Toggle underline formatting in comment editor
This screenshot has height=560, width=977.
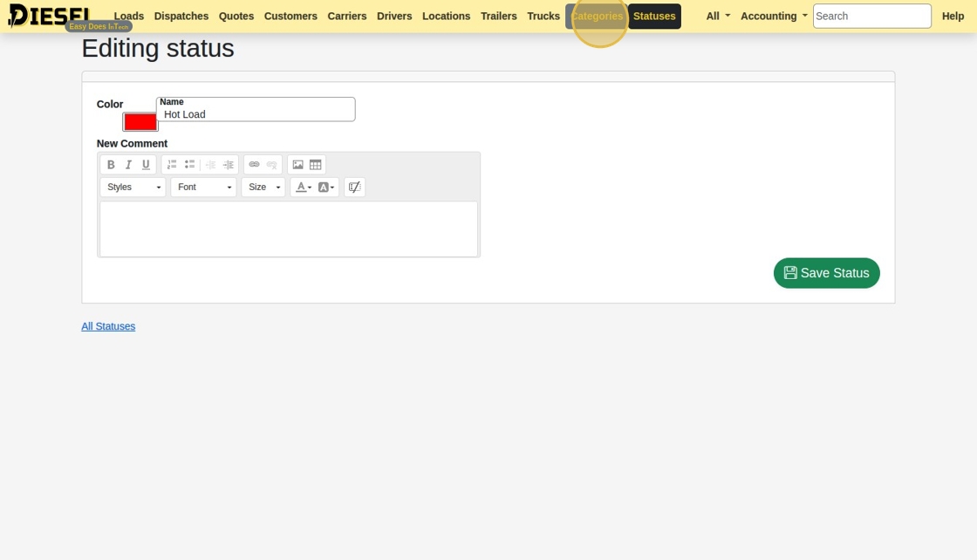[x=146, y=165]
